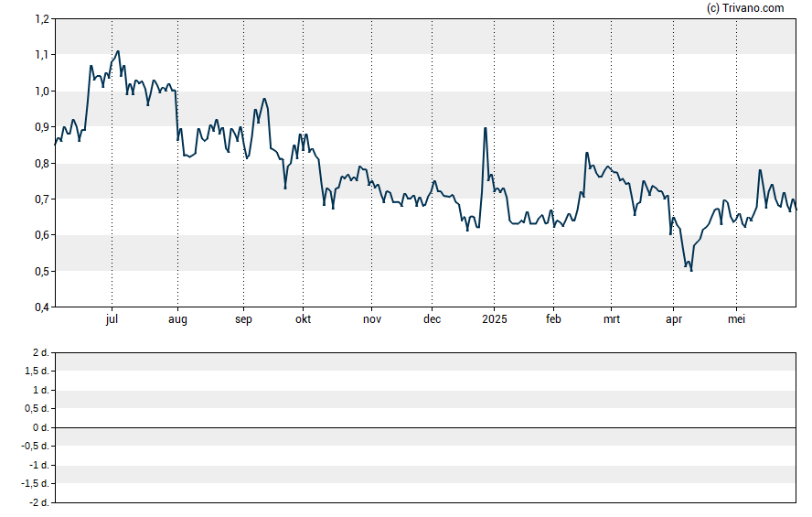Click the '-1,5 d.' lower axis label
This screenshot has height=517, width=812.
click(x=36, y=483)
